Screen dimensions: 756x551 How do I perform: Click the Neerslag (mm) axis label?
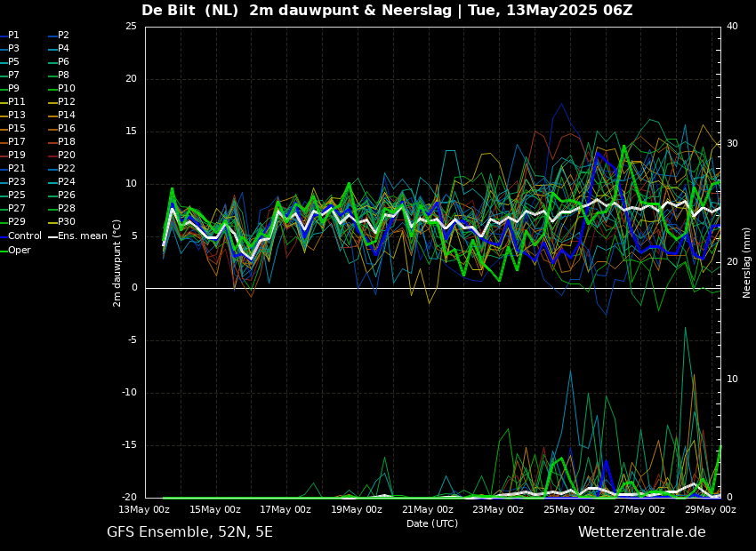click(747, 262)
